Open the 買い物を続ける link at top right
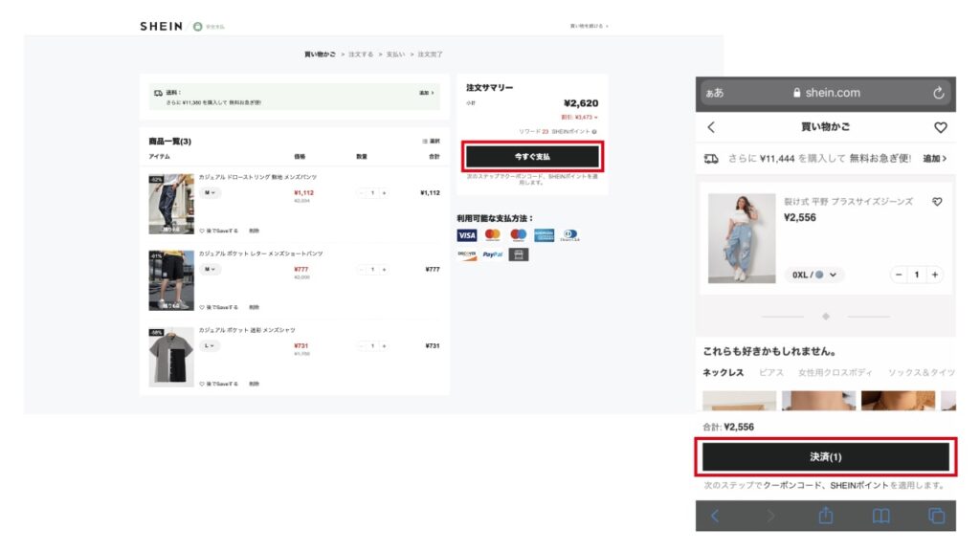The height and width of the screenshot is (551, 980). [589, 26]
